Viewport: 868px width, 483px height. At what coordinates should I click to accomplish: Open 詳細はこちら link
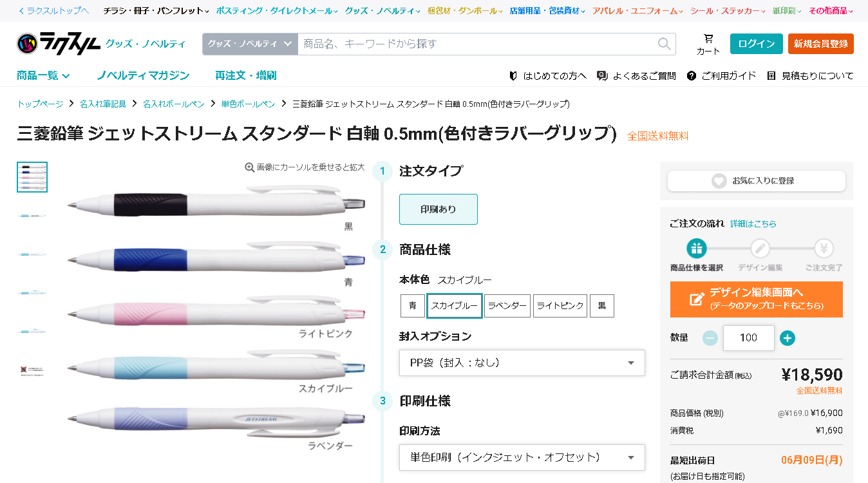[x=753, y=223]
